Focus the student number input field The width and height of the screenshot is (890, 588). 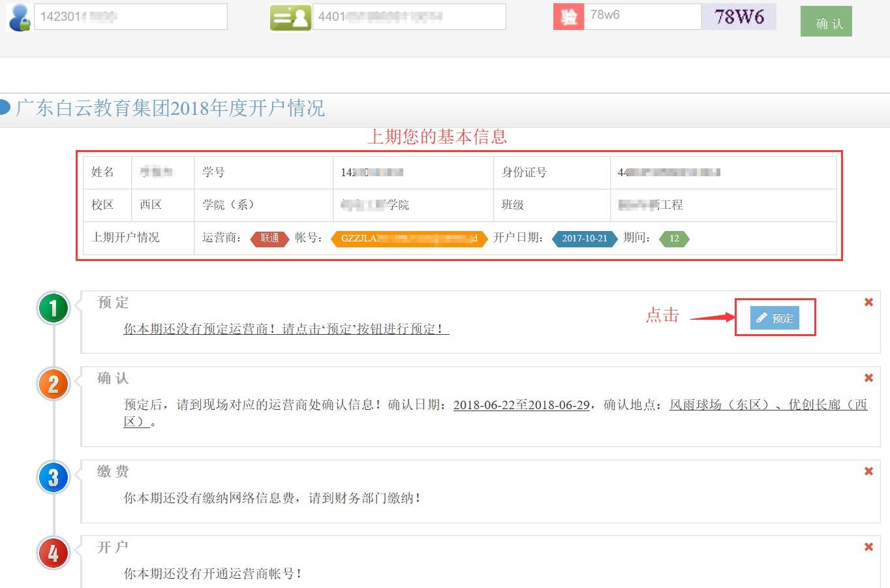(130, 17)
